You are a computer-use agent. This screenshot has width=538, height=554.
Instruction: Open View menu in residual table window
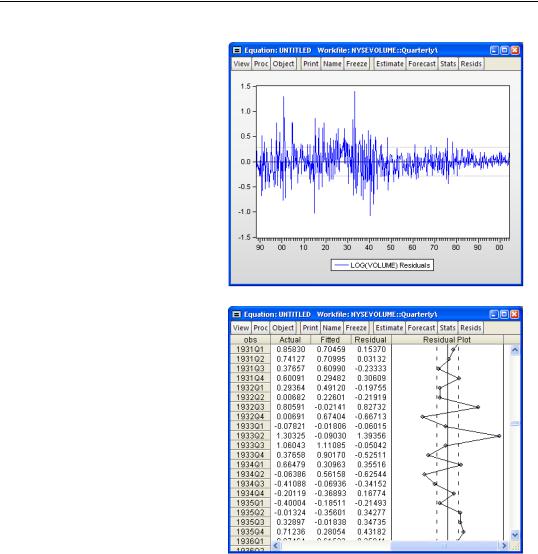241,328
